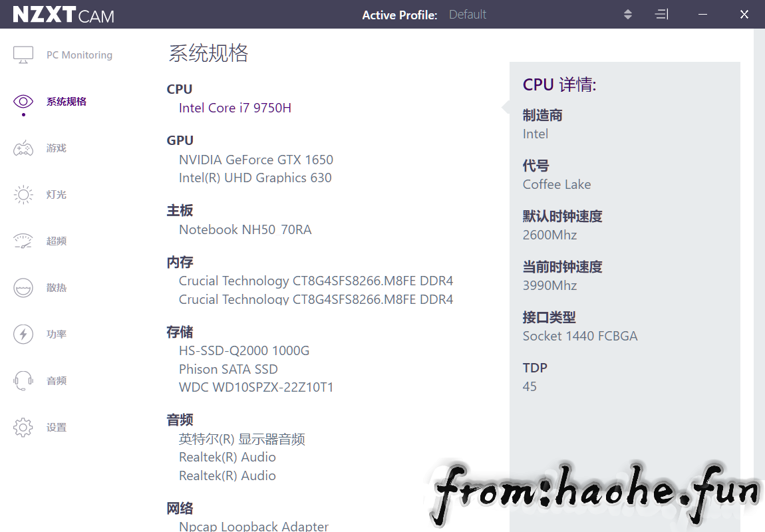This screenshot has height=532, width=765.
Task: Select NVIDIA GeForce GTX 1650 entry
Action: (x=255, y=160)
